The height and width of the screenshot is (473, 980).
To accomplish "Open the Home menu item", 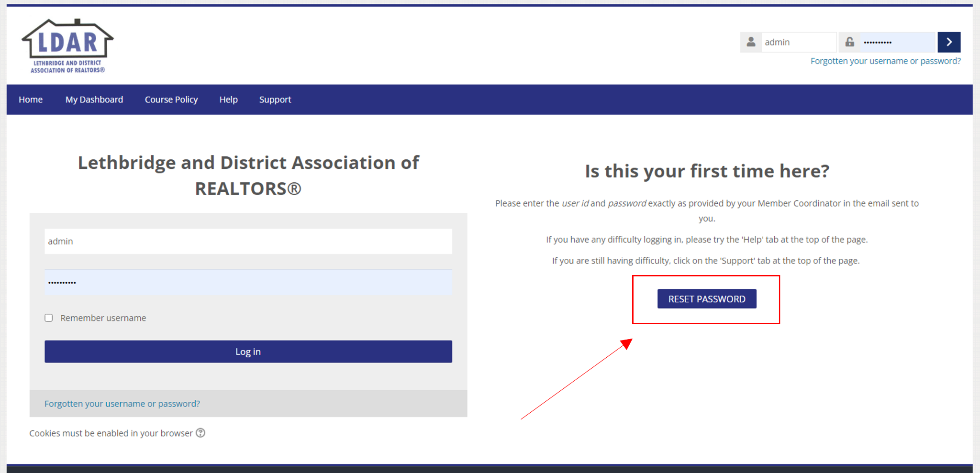I will pyautogui.click(x=31, y=99).
